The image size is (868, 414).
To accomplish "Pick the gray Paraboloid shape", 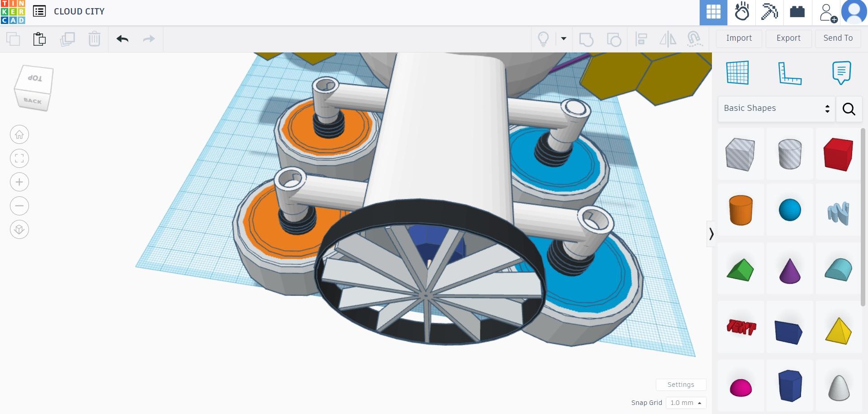I will (x=838, y=388).
